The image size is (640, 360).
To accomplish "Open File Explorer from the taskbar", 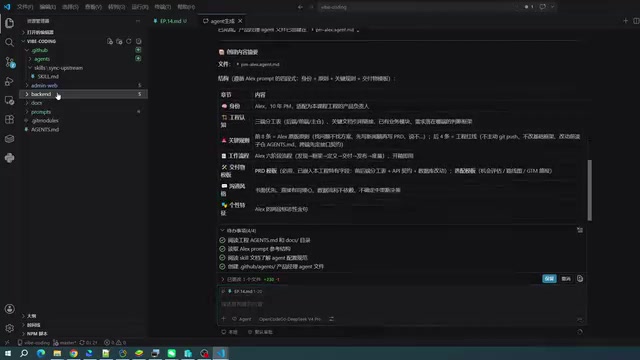I will pos(57,353).
